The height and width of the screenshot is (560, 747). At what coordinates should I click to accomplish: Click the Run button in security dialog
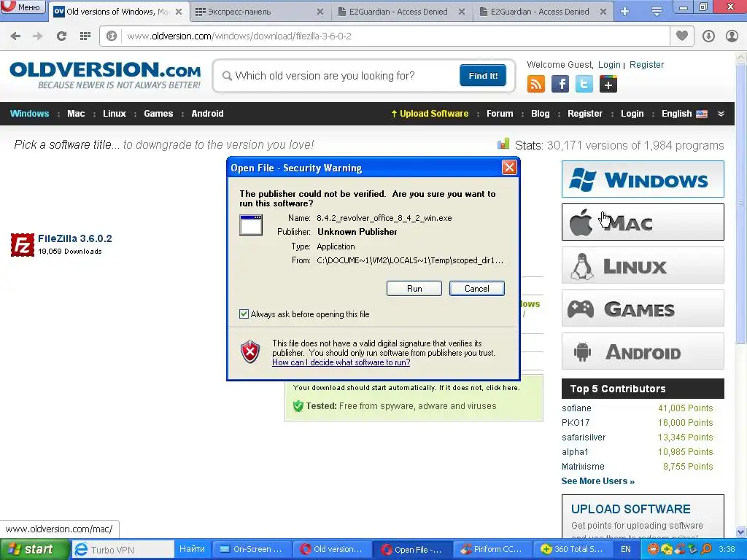point(414,289)
